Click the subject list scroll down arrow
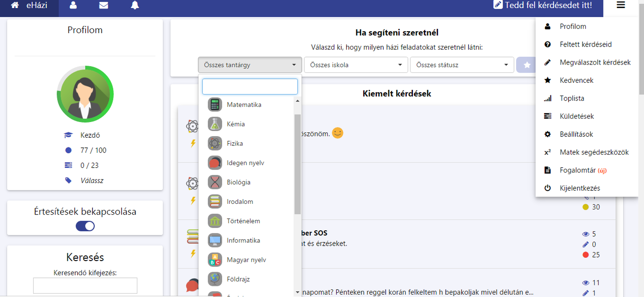This screenshot has width=644, height=297. point(297,292)
